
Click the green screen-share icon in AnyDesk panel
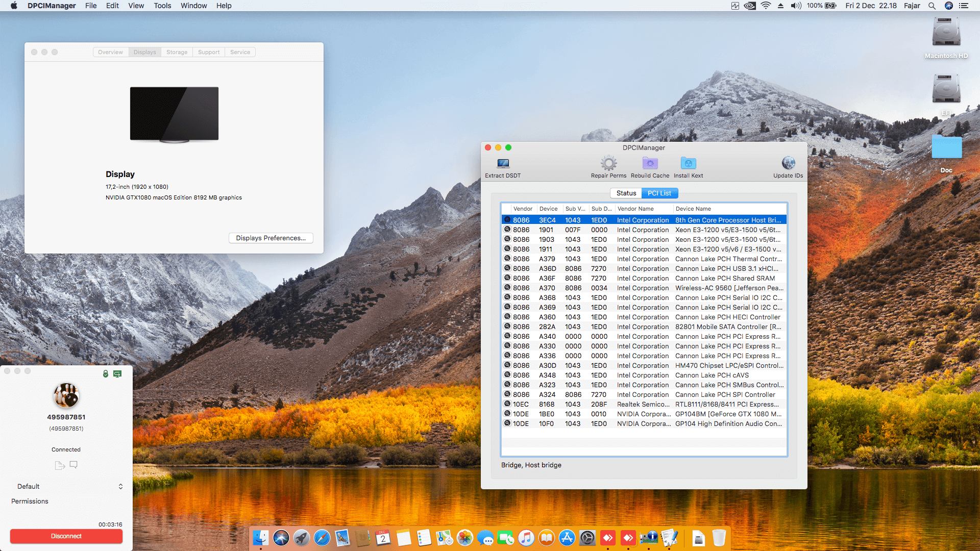coord(117,374)
